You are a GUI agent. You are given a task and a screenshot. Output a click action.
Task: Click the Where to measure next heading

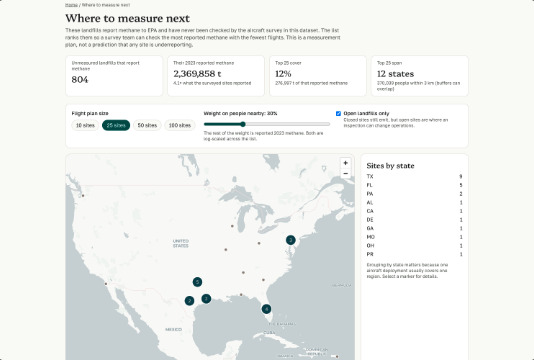click(x=127, y=18)
